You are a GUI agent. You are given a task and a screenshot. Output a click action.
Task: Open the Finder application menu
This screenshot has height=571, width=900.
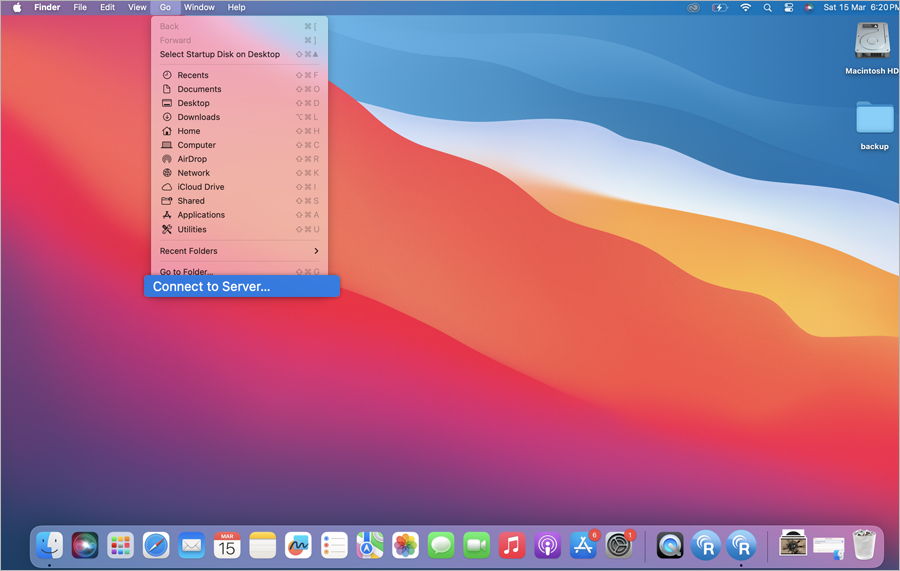click(47, 7)
